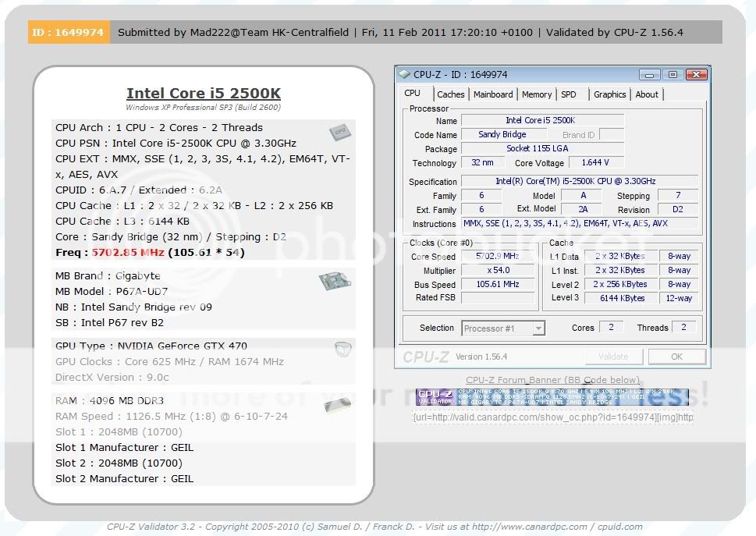Screen dimensions: 756x536
Task: Go to the SPD tab
Action: 569,94
